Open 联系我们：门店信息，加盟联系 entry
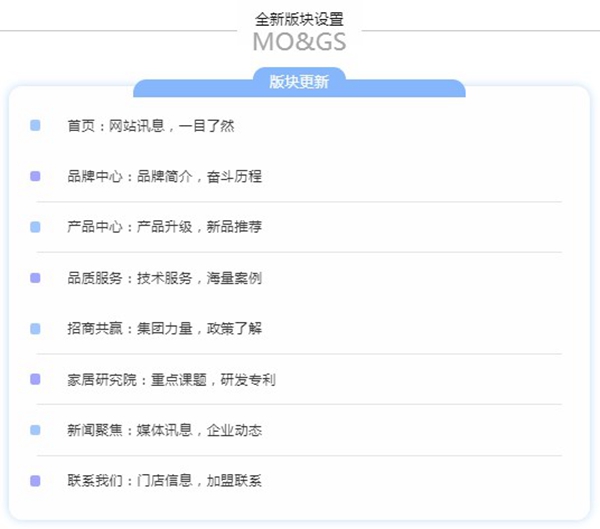 point(165,481)
